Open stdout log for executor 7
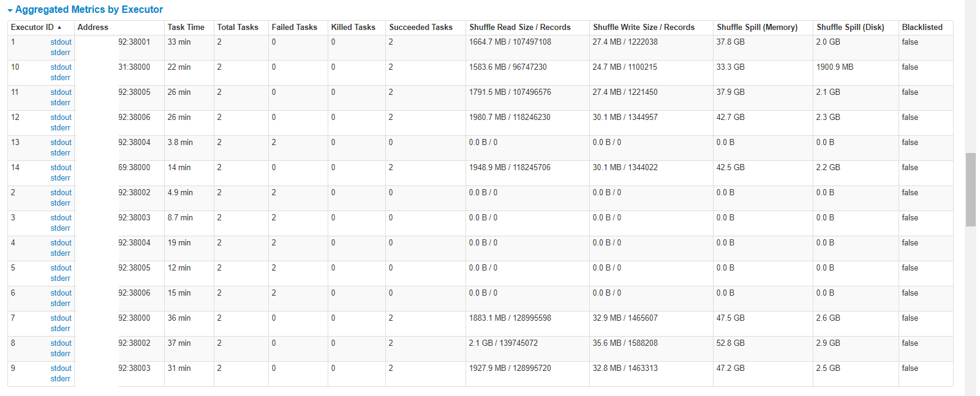 (61, 318)
